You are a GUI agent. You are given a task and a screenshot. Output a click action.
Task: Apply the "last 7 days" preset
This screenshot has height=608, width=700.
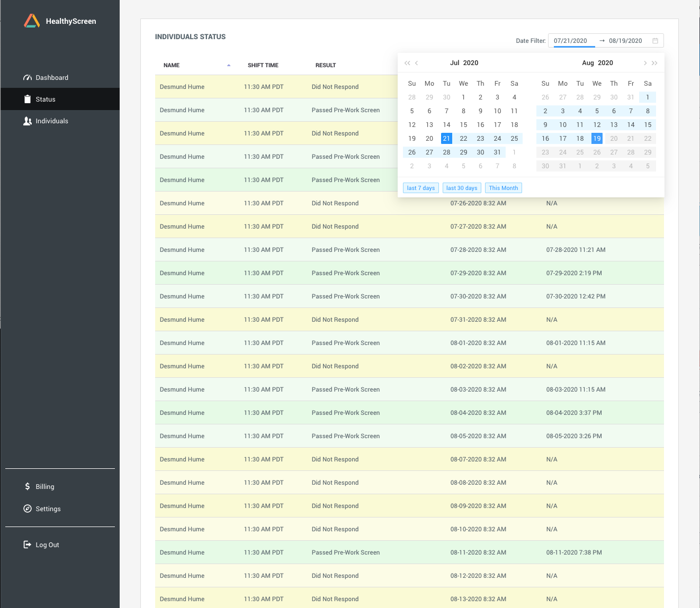pyautogui.click(x=420, y=188)
